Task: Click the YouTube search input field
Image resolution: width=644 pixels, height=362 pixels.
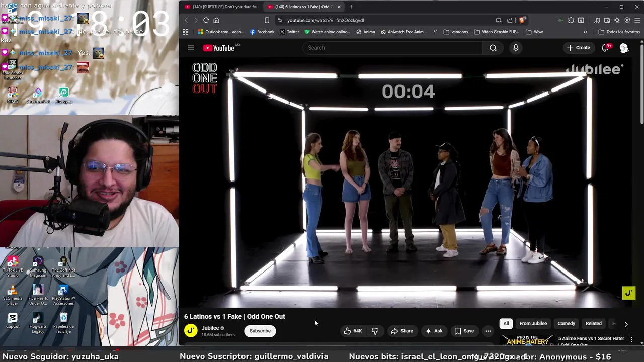Action: click(x=392, y=48)
